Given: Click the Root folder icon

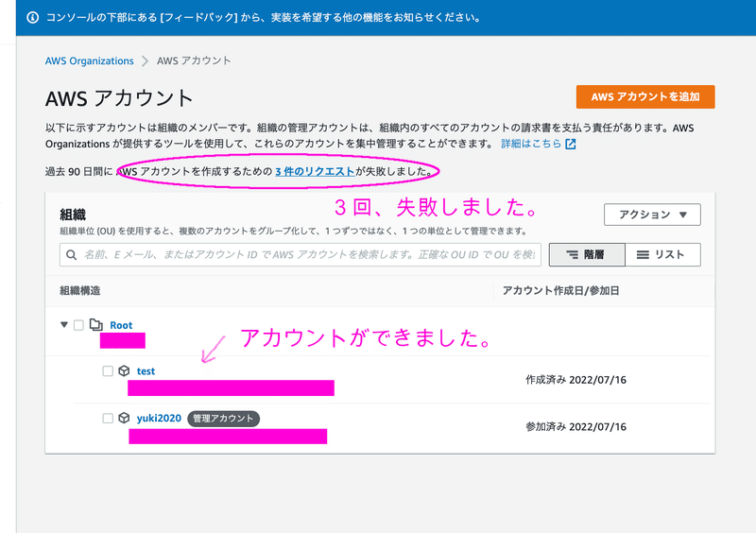Looking at the screenshot, I should [x=96, y=325].
